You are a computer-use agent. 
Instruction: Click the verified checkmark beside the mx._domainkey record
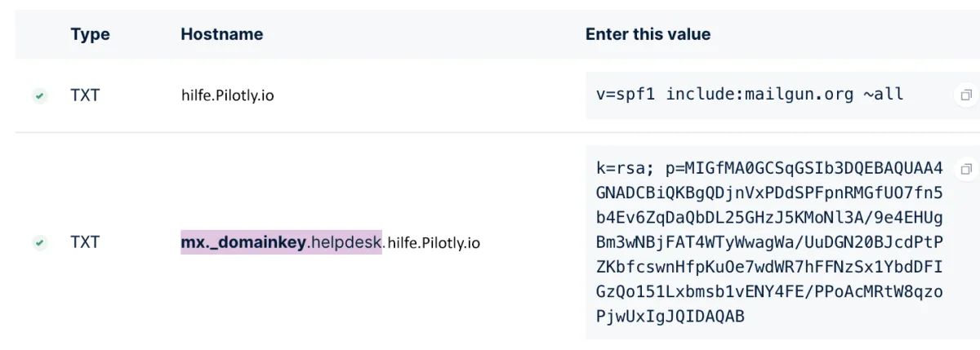click(39, 242)
